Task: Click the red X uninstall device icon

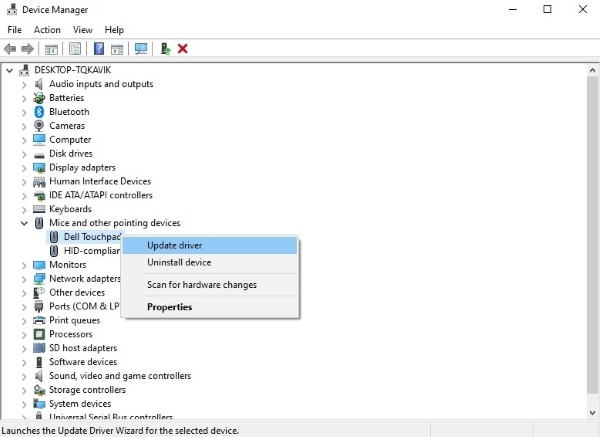Action: (183, 48)
